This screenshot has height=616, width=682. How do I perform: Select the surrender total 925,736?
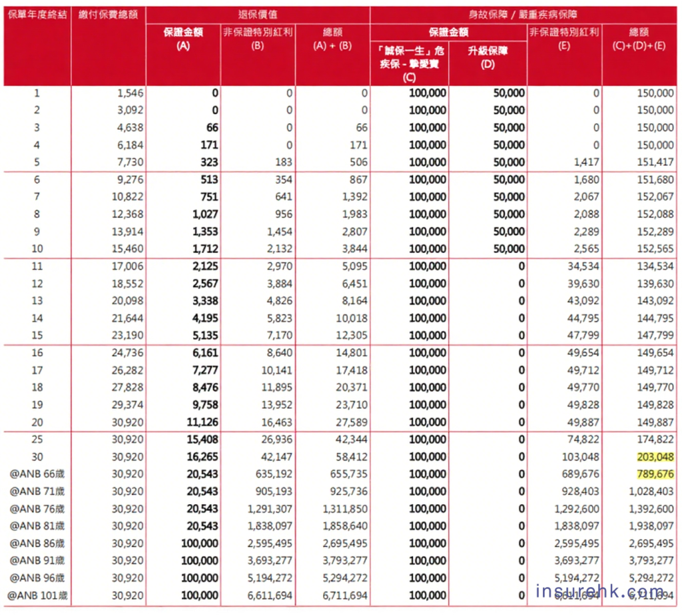(x=349, y=491)
